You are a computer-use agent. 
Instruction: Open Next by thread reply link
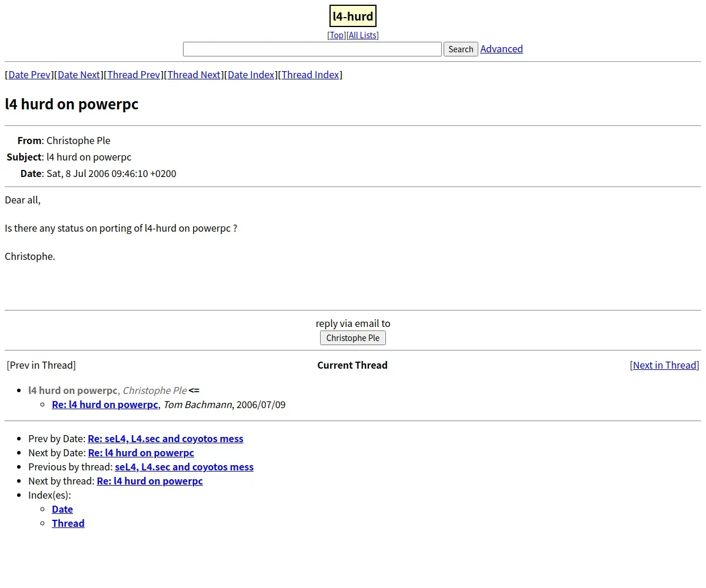[150, 481]
